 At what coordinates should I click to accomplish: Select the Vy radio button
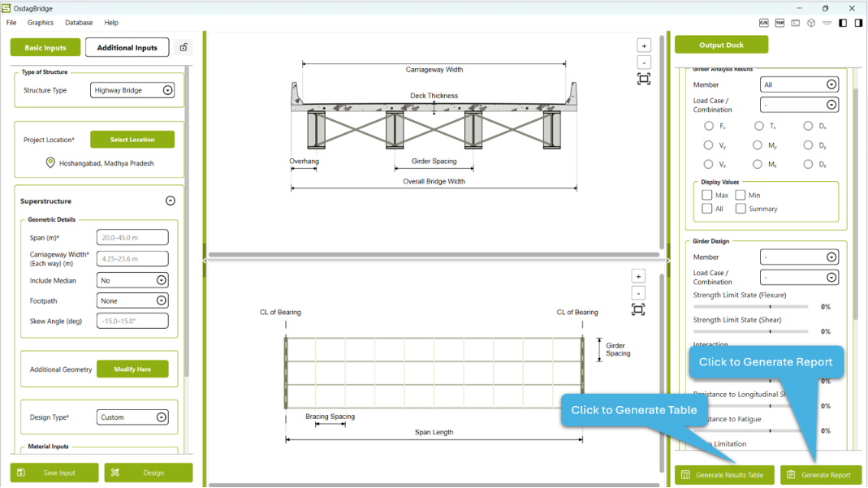[708, 145]
